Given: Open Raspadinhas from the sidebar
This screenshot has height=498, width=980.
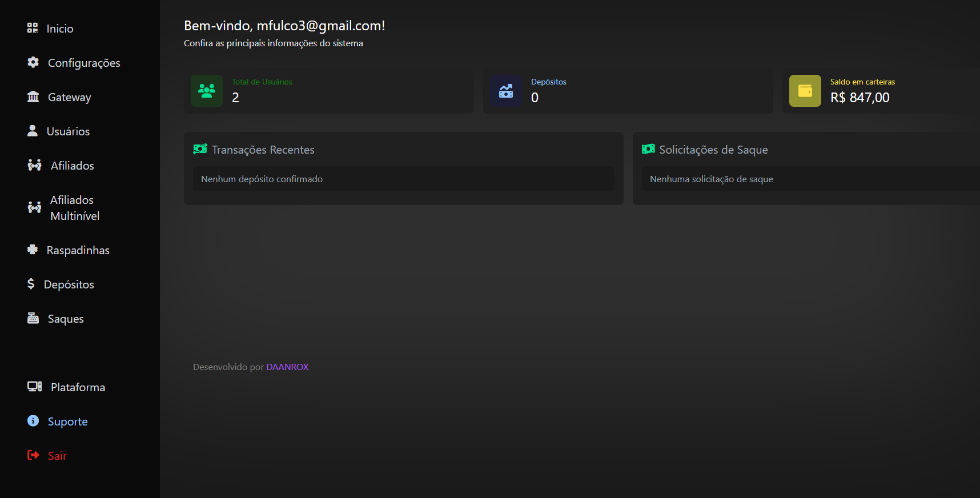Looking at the screenshot, I should 78,250.
